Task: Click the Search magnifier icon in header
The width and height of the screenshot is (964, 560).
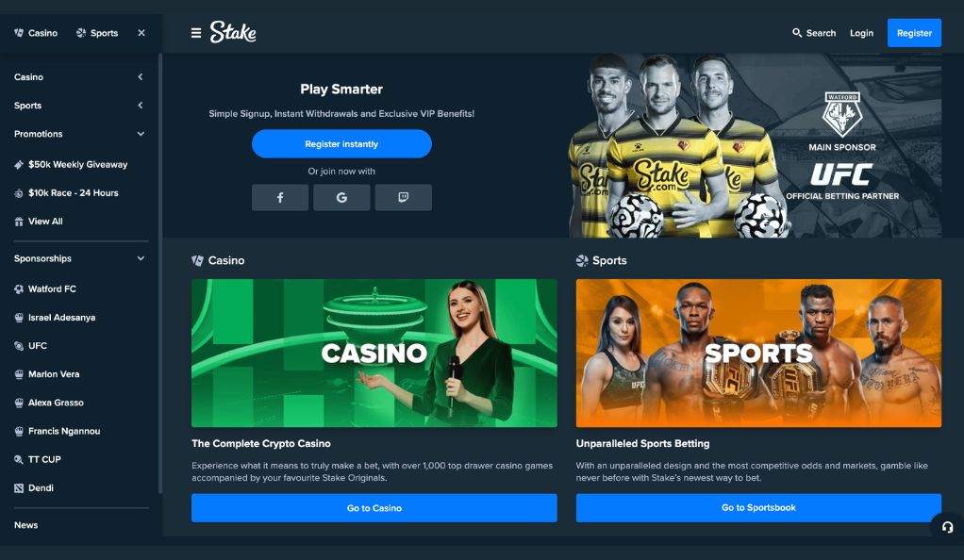Action: point(797,33)
